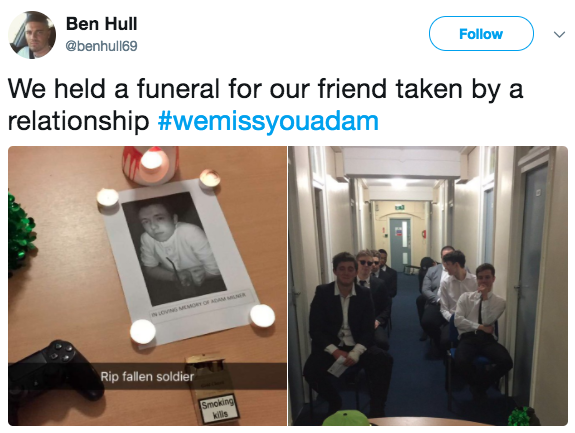Click the green exit sign in hallway
Viewport: 575px width, 433px height.
(x=400, y=208)
